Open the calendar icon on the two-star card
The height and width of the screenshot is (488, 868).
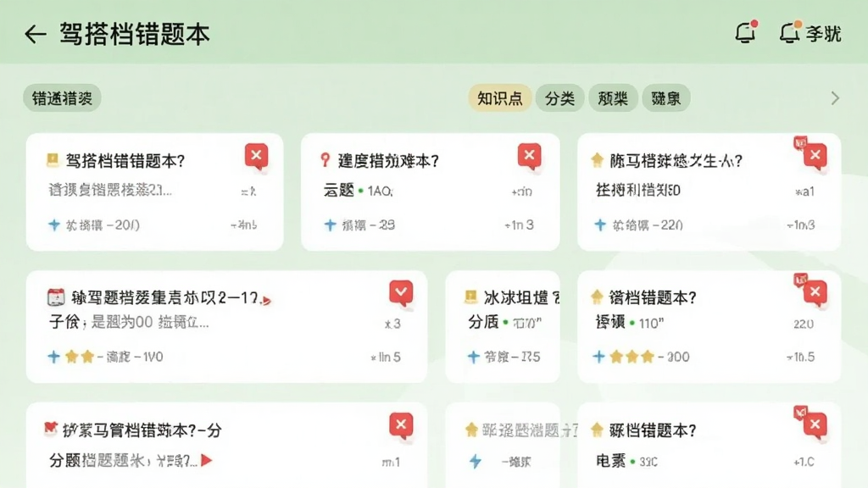pos(56,297)
